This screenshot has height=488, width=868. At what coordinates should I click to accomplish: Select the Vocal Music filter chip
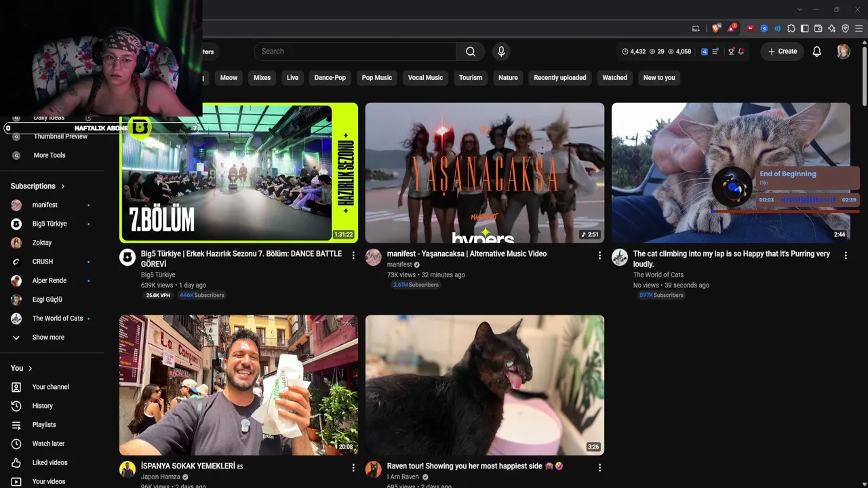click(x=425, y=78)
